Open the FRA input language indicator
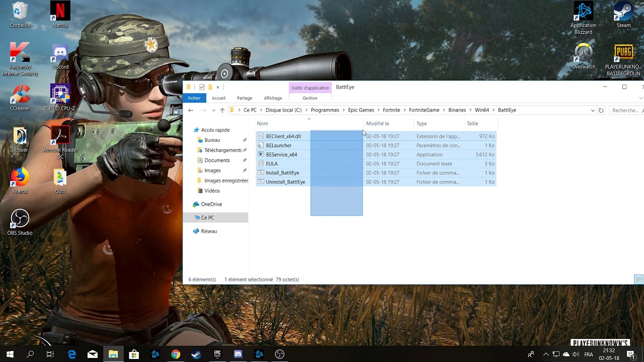The width and height of the screenshot is (644, 362). pos(588,354)
